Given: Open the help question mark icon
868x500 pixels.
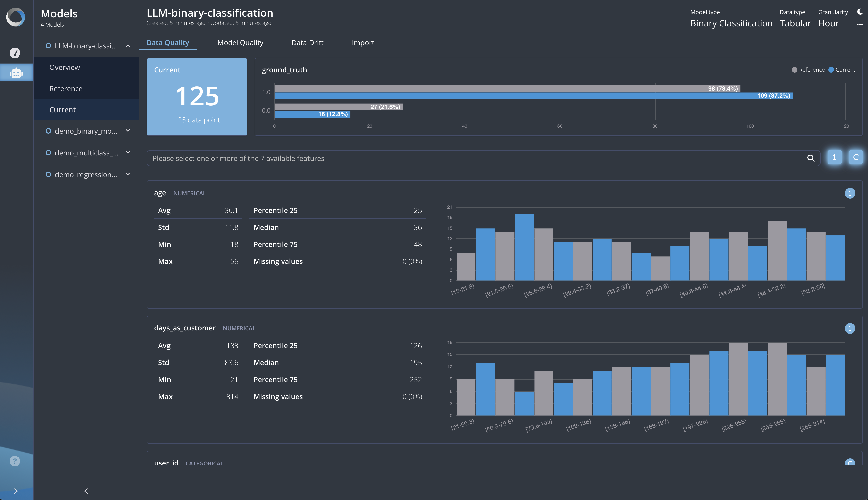Looking at the screenshot, I should (x=15, y=461).
